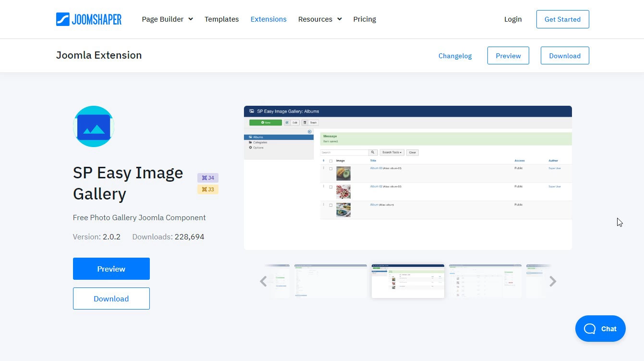Open the Album 02 title link
The image size is (644, 361).
tap(376, 187)
